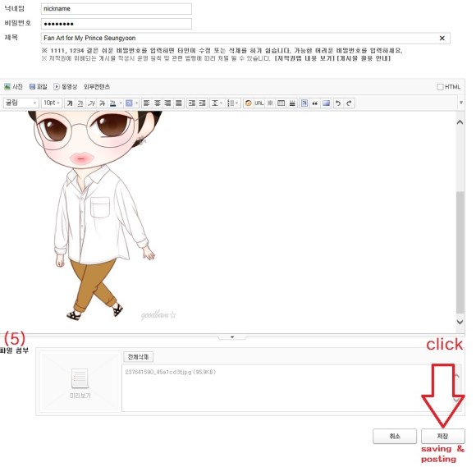Open the 동영상 video upload tab
Image resolution: width=476 pixels, height=467 pixels.
pos(66,87)
